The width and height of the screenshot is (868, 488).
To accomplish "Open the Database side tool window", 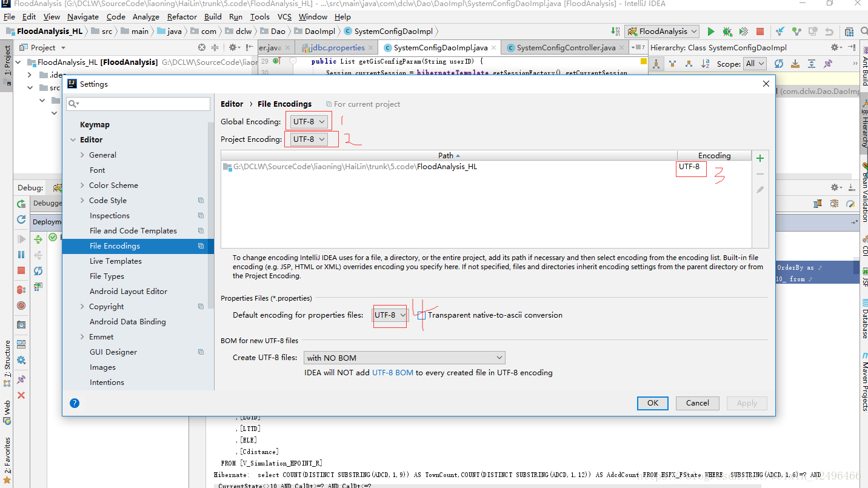I will coord(864,319).
